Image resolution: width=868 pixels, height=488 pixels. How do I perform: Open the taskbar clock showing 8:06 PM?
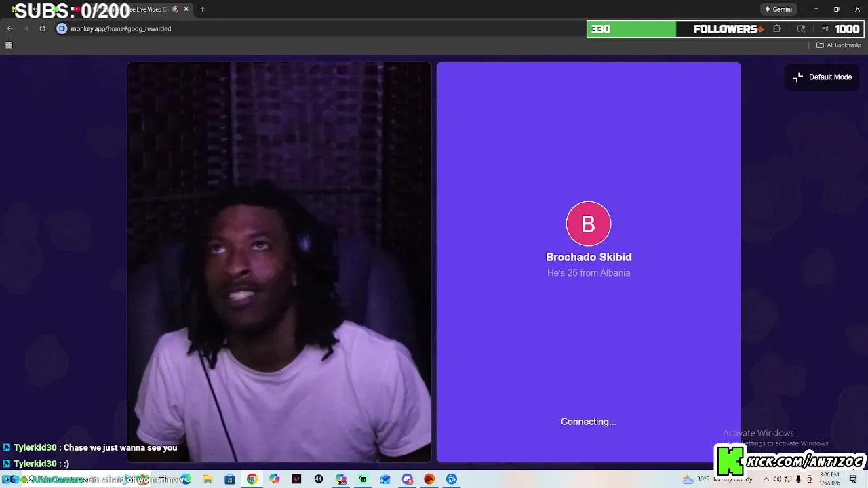[x=831, y=479]
